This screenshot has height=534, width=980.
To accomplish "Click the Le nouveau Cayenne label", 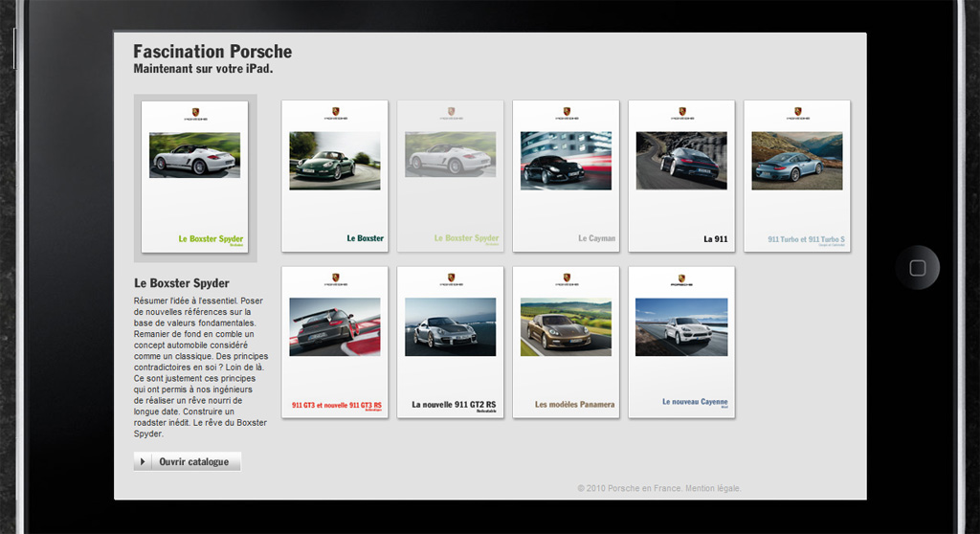I will 695,401.
